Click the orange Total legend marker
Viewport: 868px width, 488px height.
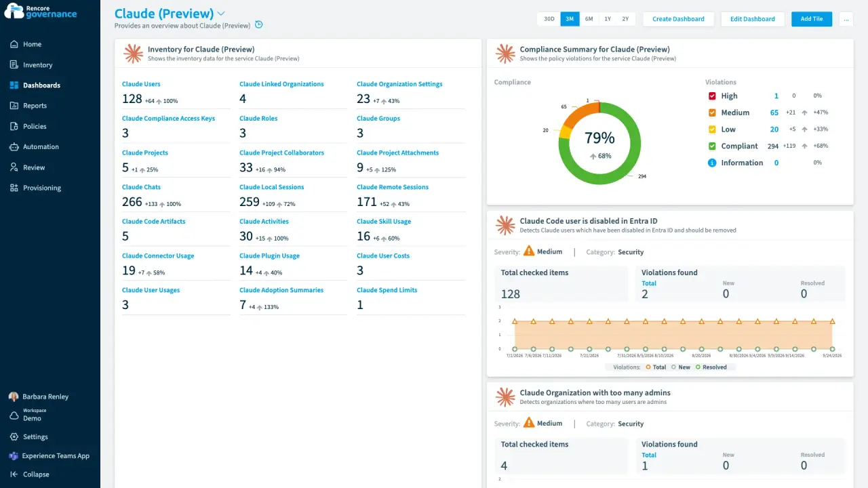click(648, 367)
